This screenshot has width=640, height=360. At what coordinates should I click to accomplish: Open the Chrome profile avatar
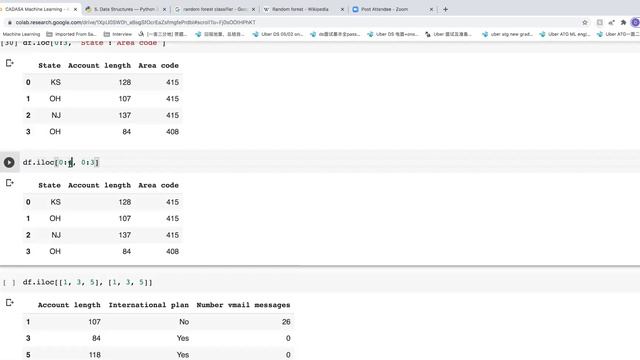(x=635, y=22)
